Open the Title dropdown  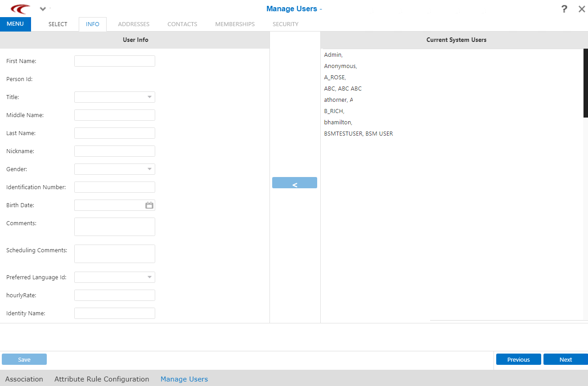pos(148,97)
